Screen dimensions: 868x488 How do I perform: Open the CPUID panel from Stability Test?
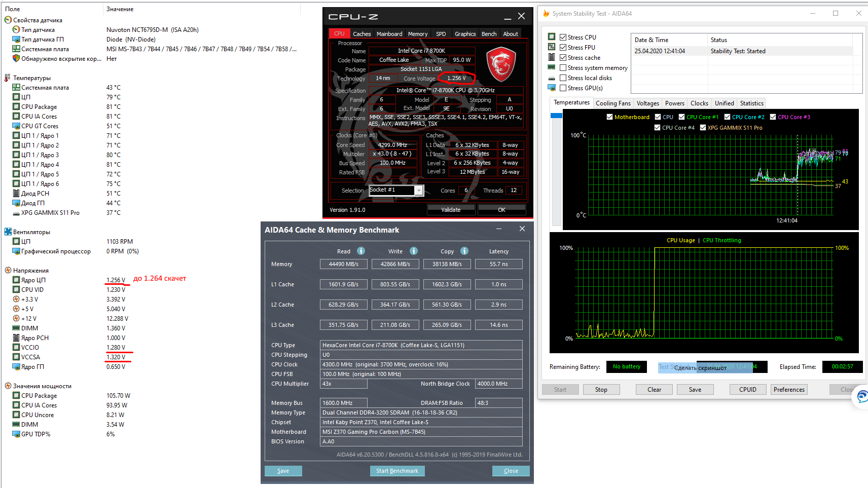pyautogui.click(x=747, y=390)
